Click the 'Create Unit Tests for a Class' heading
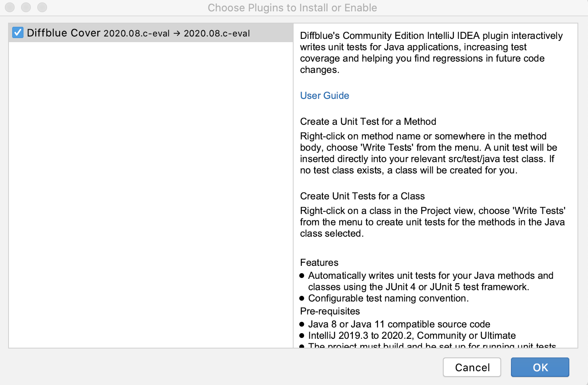The image size is (588, 385). 362,196
